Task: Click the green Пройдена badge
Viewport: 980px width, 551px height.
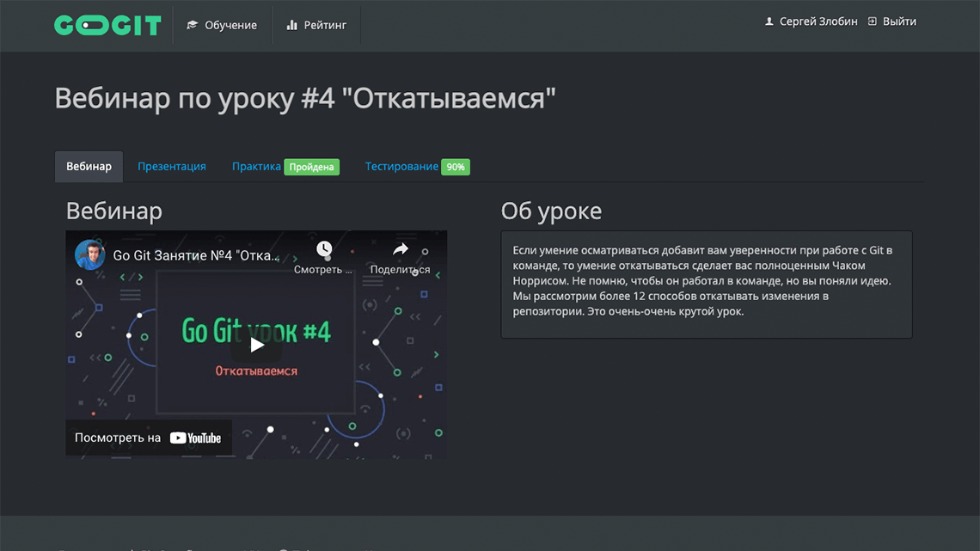Action: pyautogui.click(x=311, y=166)
